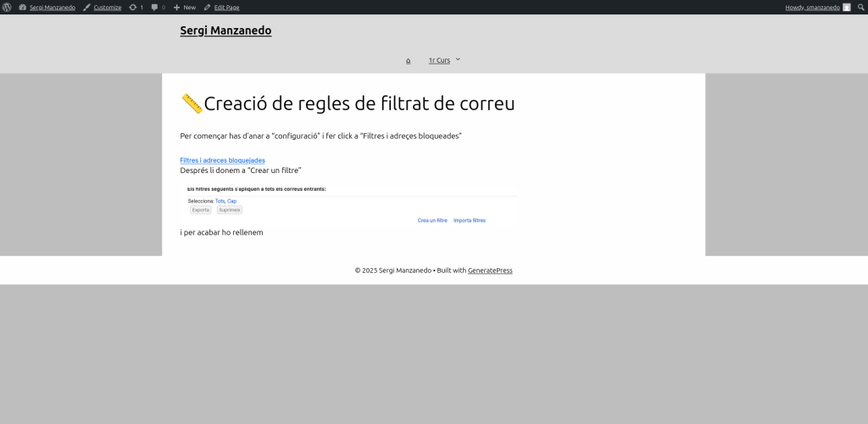This screenshot has width=868, height=424.
Task: Open the comments bubble icon
Action: coord(158,7)
